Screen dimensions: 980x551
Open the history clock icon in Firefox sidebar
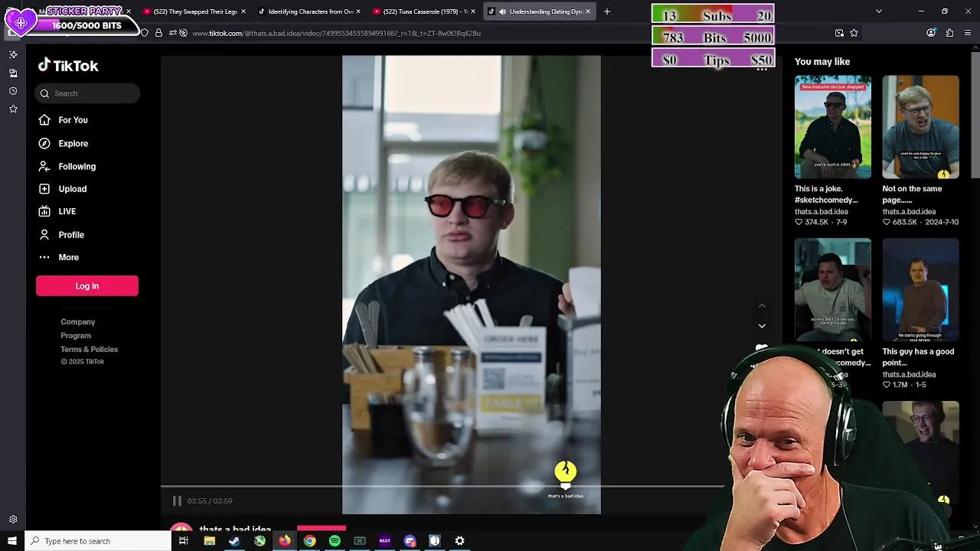pos(13,91)
